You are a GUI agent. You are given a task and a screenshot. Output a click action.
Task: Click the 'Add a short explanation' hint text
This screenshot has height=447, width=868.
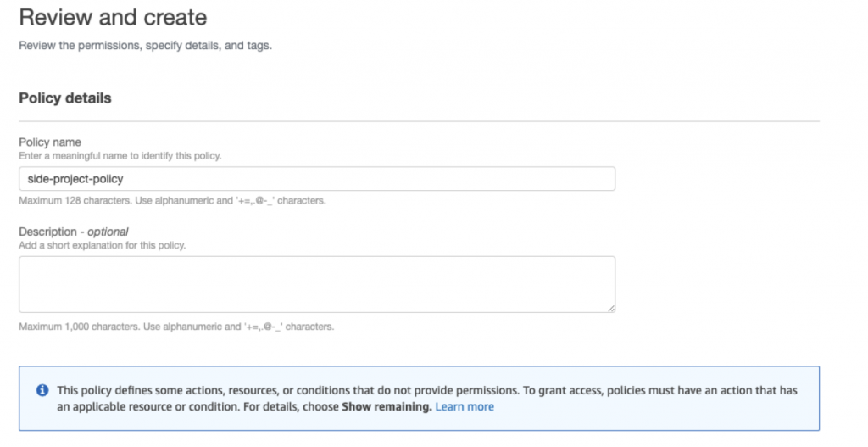[102, 245]
